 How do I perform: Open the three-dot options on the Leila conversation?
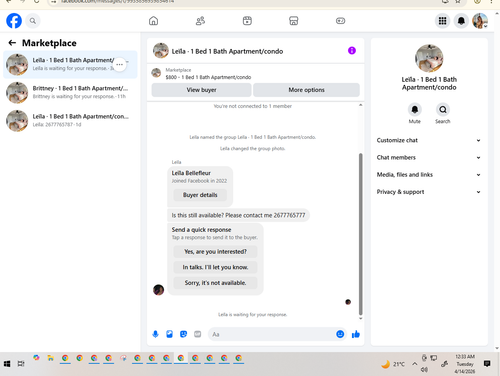click(119, 64)
